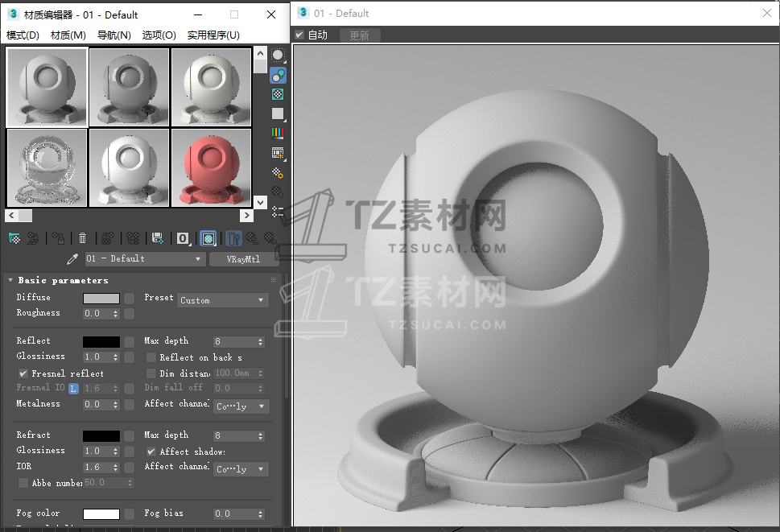
Task: Toggle the 自动 auto-update checkbox
Action: (299, 35)
